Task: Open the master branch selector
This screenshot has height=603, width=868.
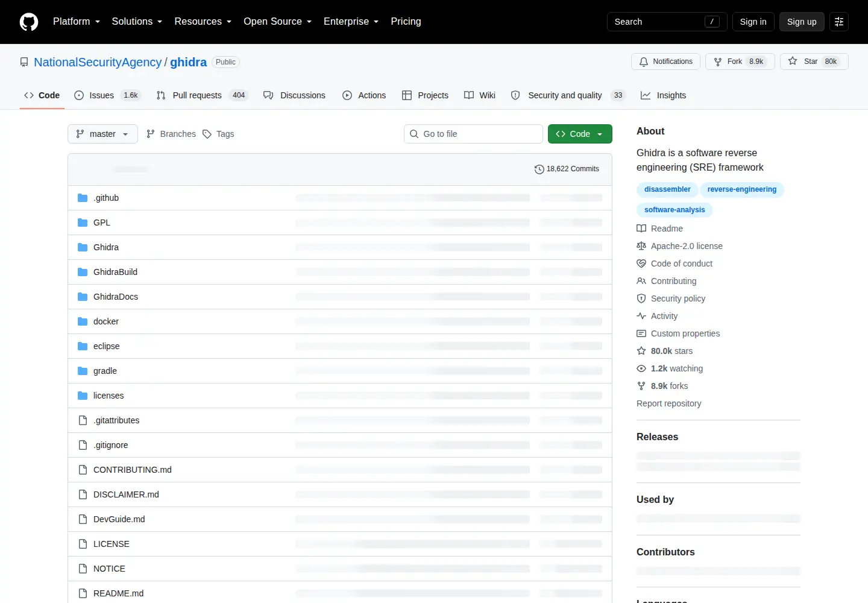Action: tap(102, 134)
